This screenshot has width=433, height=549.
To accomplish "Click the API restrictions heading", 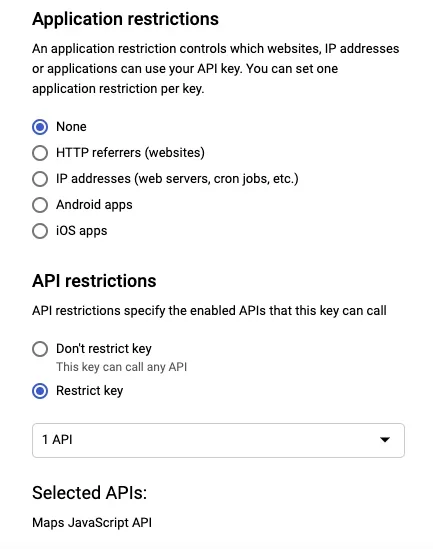I will (x=94, y=281).
